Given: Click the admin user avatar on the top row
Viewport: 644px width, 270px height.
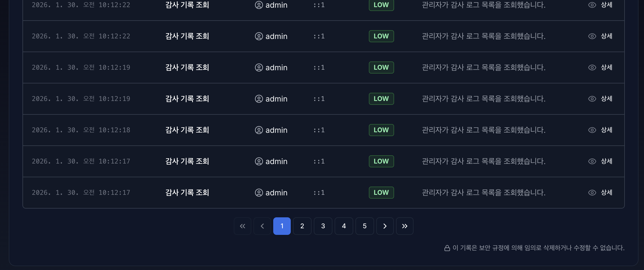Looking at the screenshot, I should (259, 5).
